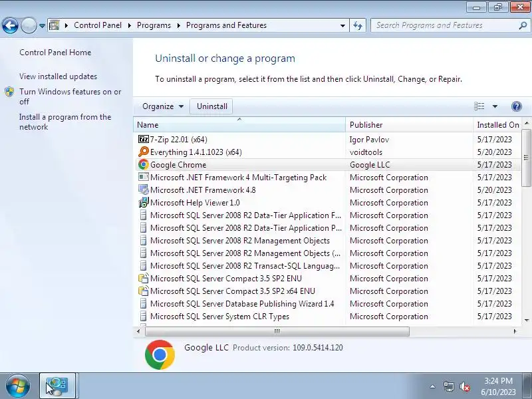
Task: Sort by Installed On column header
Action: click(x=497, y=125)
